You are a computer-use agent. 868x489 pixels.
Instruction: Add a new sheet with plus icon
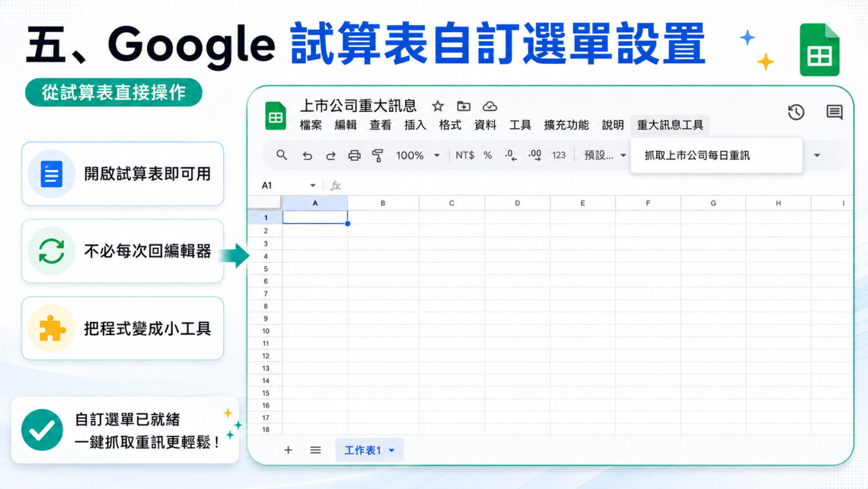[288, 450]
